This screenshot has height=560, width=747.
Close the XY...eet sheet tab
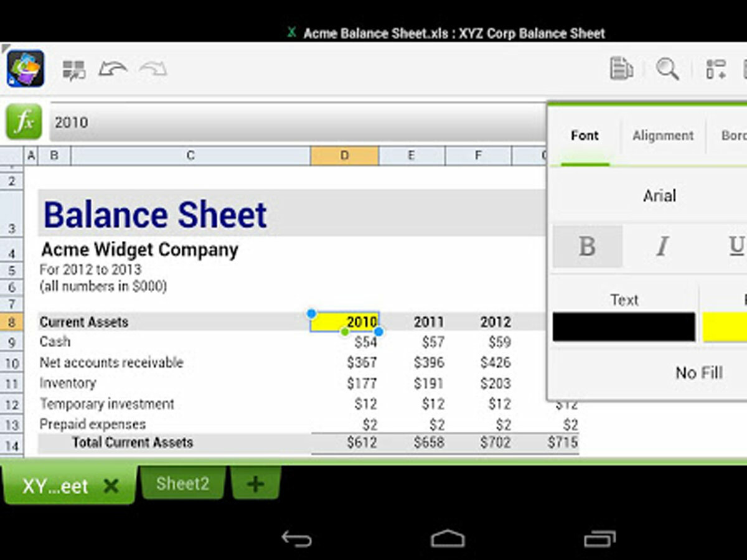click(x=111, y=486)
